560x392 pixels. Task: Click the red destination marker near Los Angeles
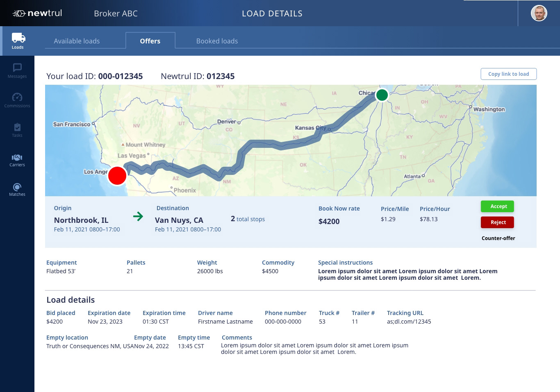117,176
